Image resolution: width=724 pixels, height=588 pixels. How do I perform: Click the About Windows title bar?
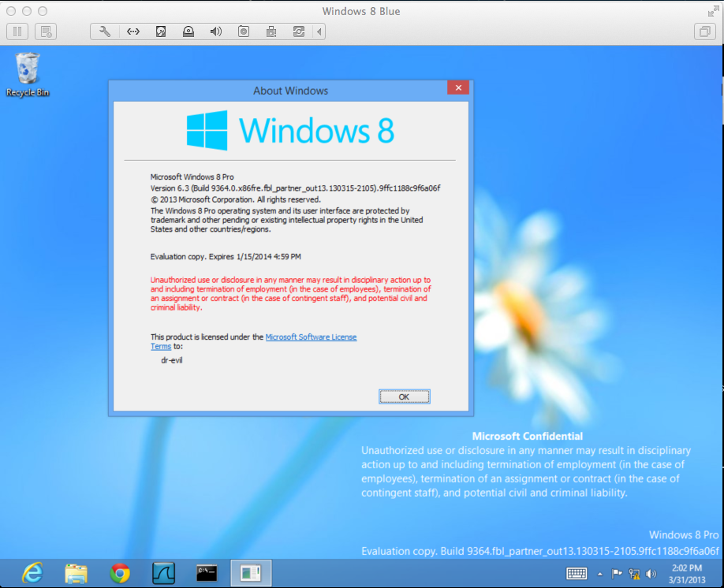tap(290, 91)
